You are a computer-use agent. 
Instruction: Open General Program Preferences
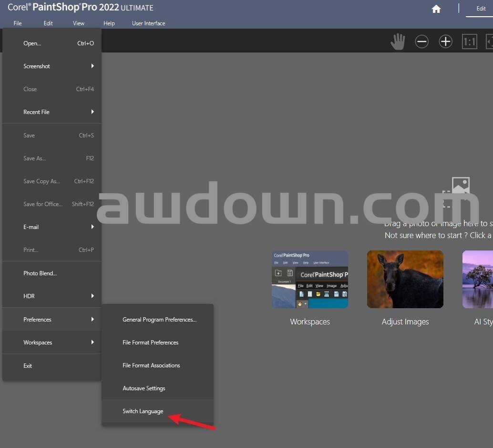coord(159,320)
